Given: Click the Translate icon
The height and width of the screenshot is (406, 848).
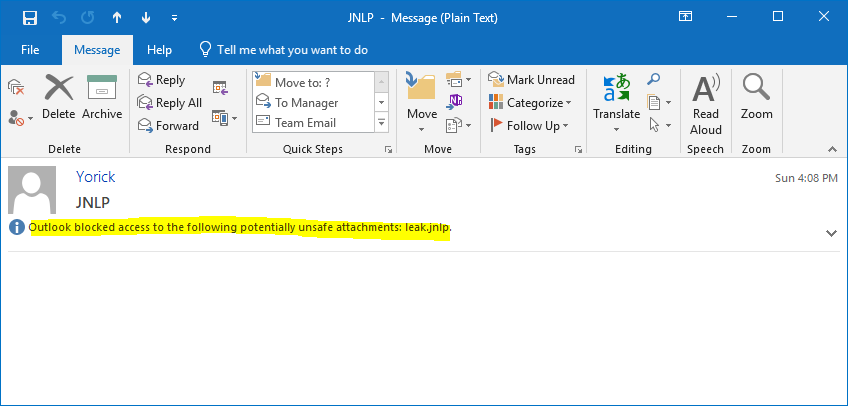Looking at the screenshot, I should point(617,89).
